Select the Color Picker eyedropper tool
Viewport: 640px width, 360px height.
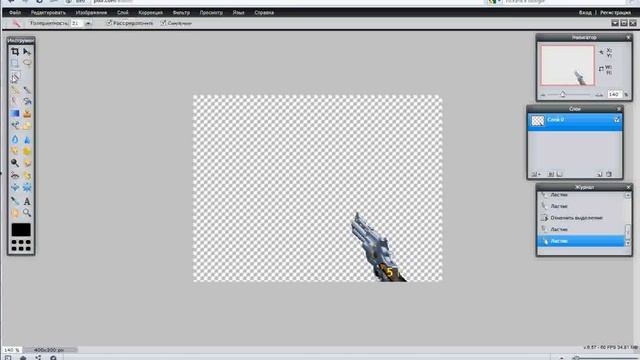point(15,201)
